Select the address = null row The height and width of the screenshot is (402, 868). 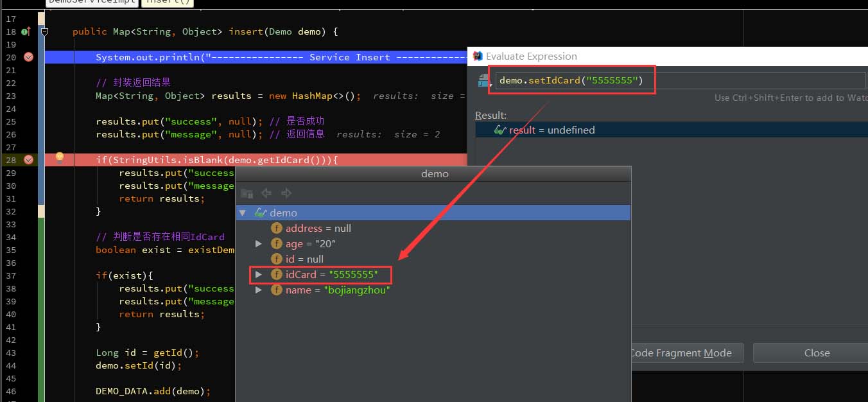(433, 228)
